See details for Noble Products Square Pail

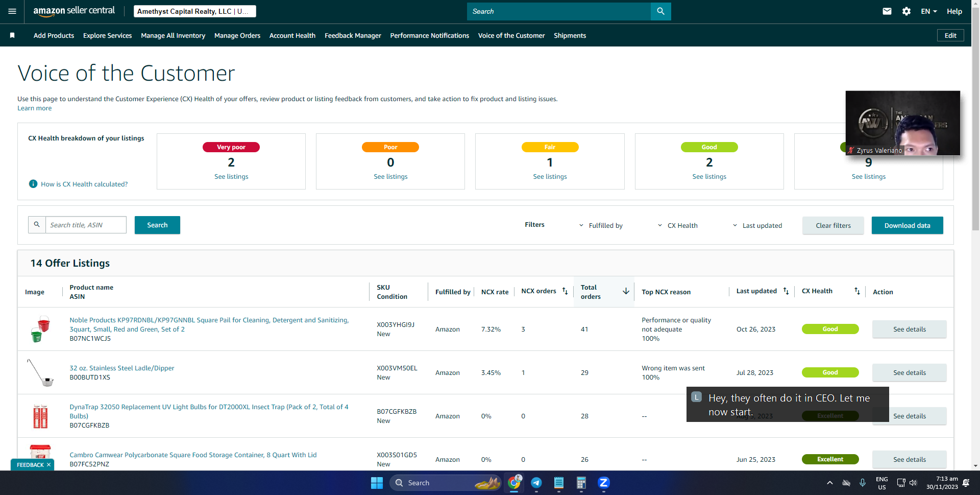tap(909, 329)
